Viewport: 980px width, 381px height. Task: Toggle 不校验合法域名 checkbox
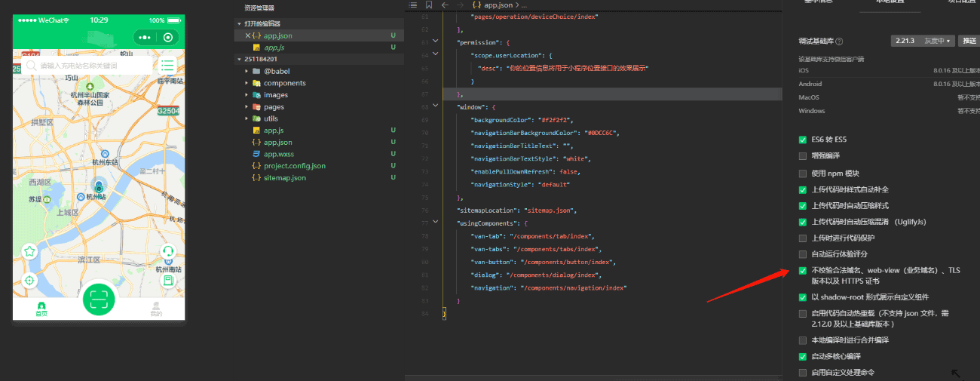pyautogui.click(x=803, y=270)
